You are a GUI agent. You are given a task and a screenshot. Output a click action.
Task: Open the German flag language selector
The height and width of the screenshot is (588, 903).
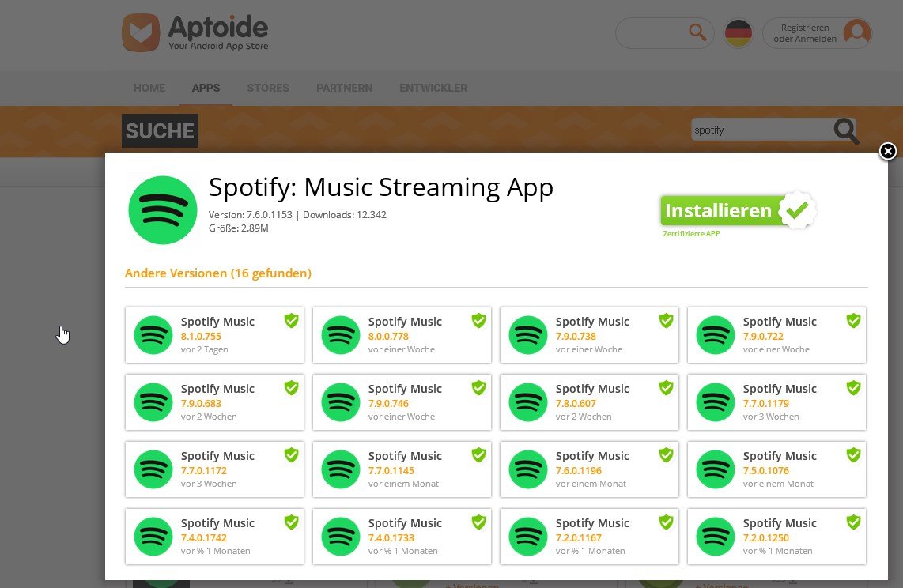[739, 33]
